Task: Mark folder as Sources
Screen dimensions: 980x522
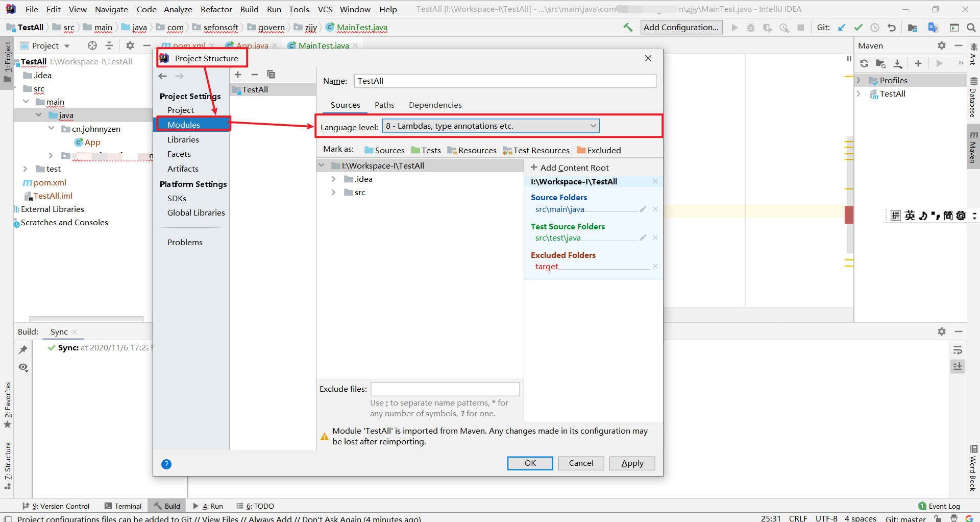Action: tap(384, 150)
